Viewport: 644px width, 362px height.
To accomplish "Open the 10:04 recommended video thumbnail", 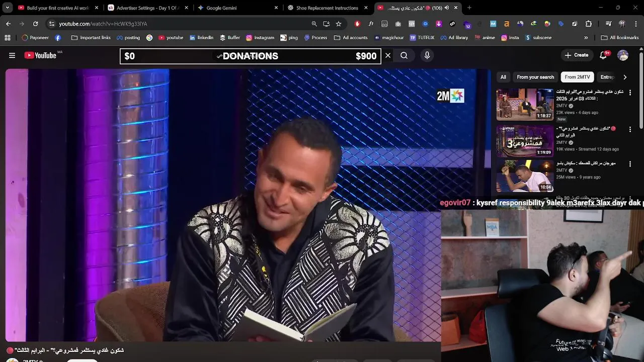I will coord(525,176).
